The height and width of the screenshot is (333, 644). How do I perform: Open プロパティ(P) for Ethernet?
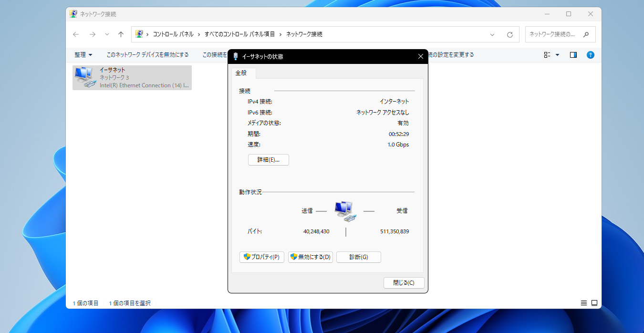pos(262,257)
